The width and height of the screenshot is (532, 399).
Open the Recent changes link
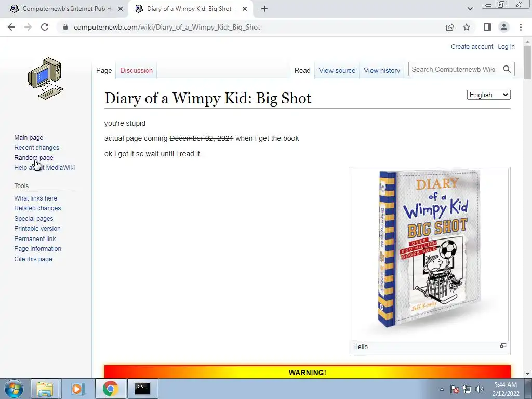(37, 147)
